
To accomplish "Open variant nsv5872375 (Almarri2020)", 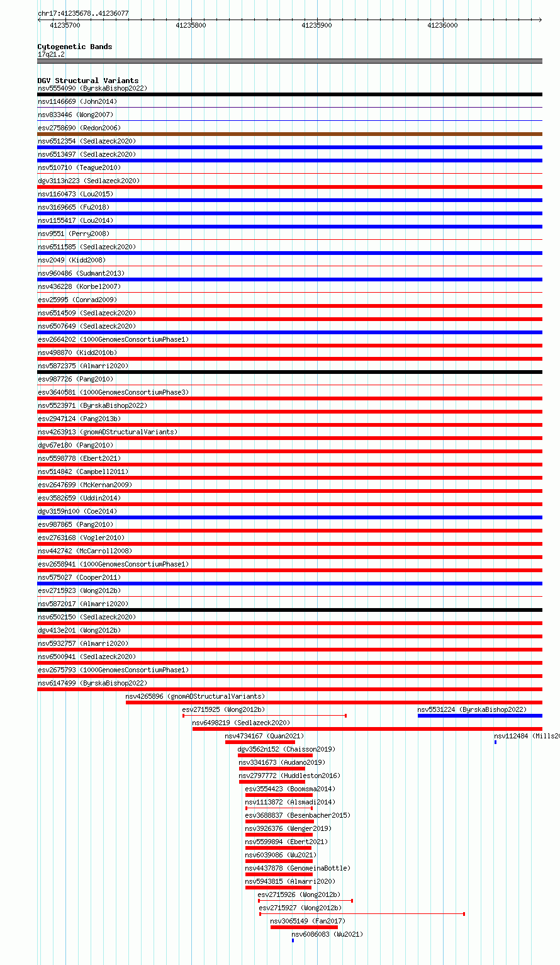I will (x=83, y=366).
